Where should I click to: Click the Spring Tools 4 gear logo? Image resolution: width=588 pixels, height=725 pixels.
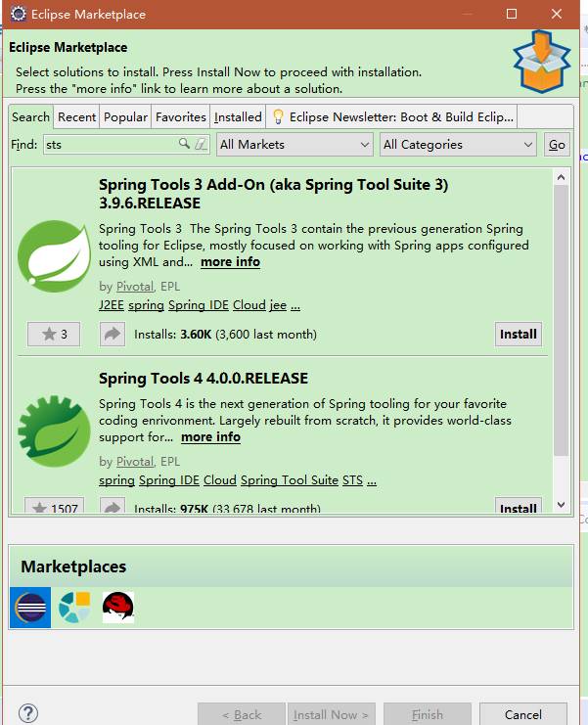pyautogui.click(x=54, y=430)
